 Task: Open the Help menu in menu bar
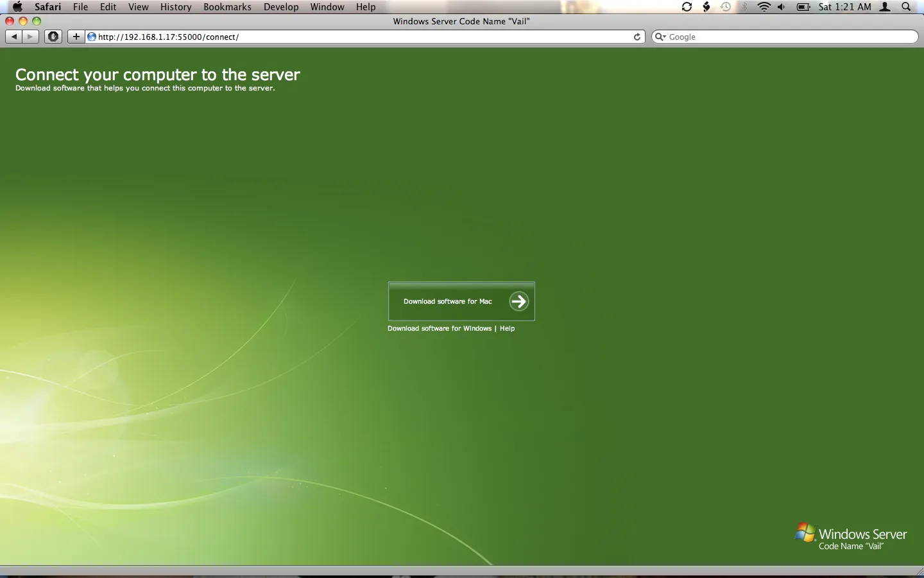(366, 6)
